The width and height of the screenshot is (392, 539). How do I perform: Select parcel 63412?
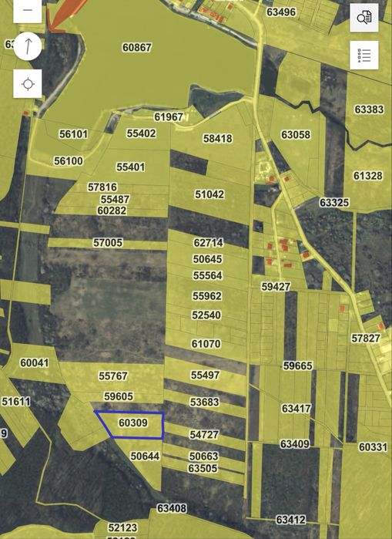point(290,520)
